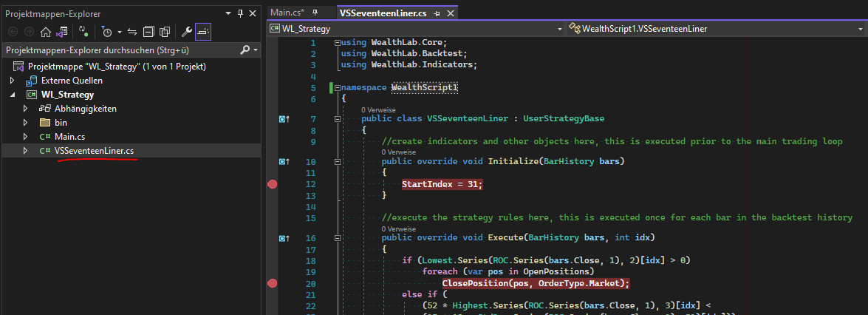Pin the Projektmappen-Explorer panel
This screenshot has width=868, height=315.
pos(240,13)
